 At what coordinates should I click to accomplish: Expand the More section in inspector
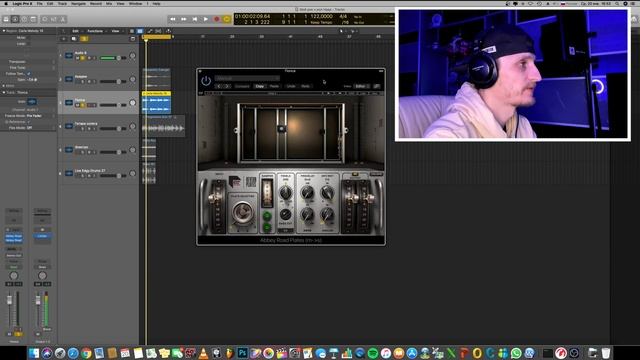tap(4, 86)
